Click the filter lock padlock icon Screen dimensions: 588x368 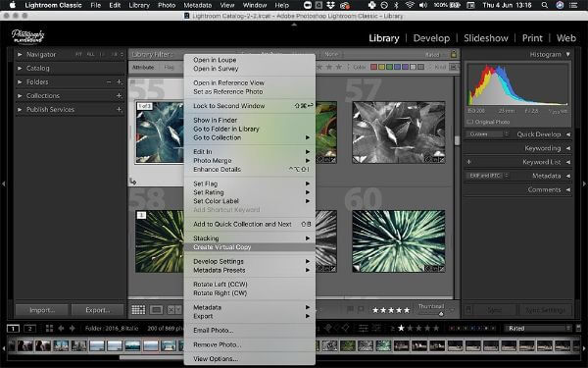454,54
